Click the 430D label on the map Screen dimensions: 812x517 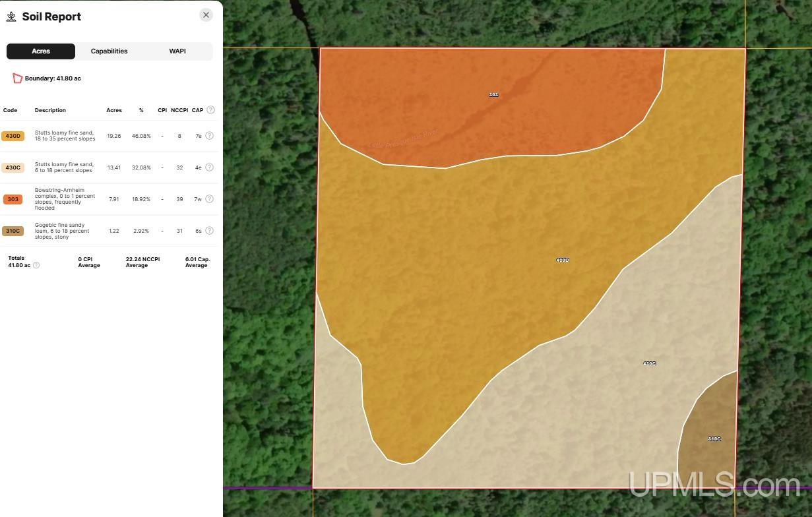(x=562, y=260)
